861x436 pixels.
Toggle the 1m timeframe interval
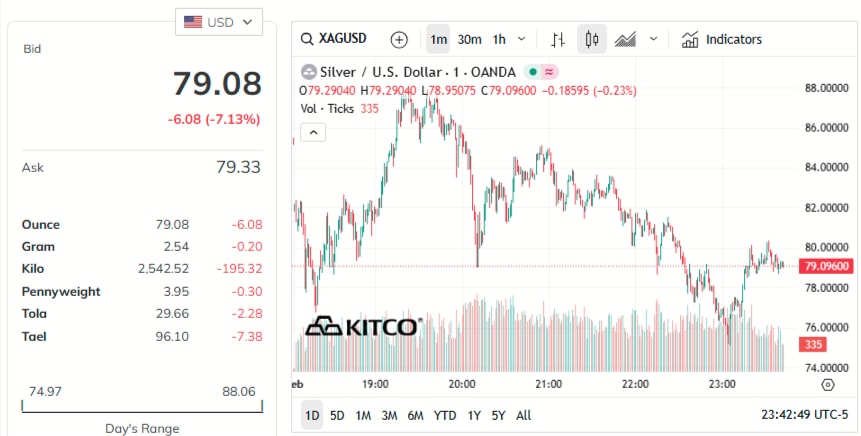tap(438, 40)
